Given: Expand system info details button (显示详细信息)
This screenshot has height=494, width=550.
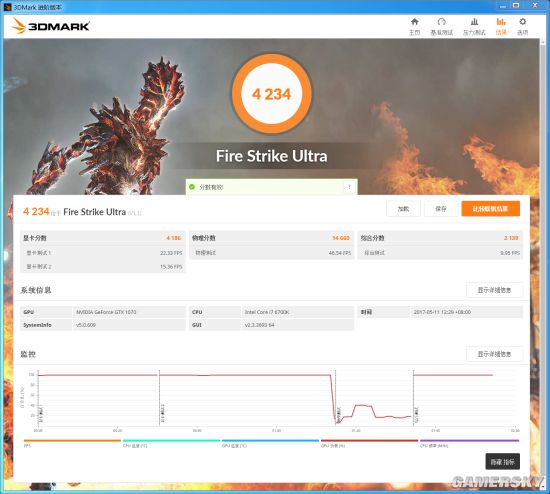Looking at the screenshot, I should tap(494, 290).
